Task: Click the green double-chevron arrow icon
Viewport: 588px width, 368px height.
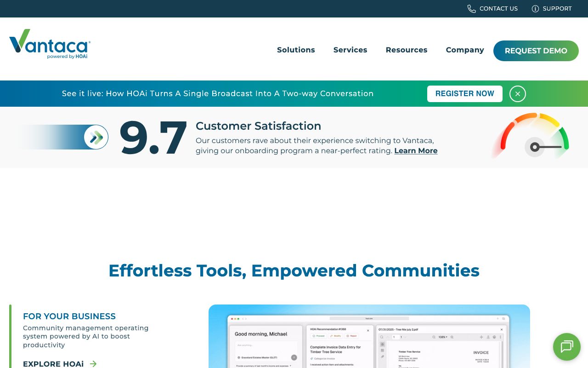Action: 96,137
